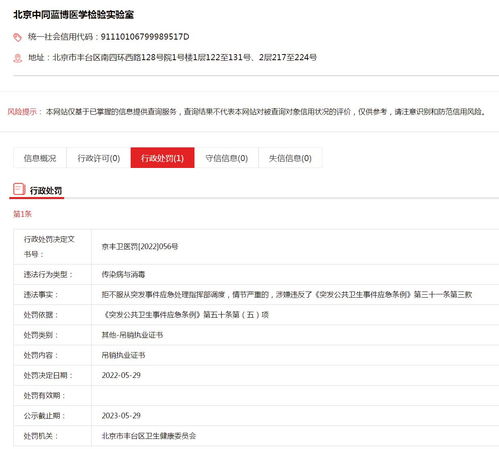The image size is (499, 449).
Task: Click the 公示截止期 row label
Action: 44,416
